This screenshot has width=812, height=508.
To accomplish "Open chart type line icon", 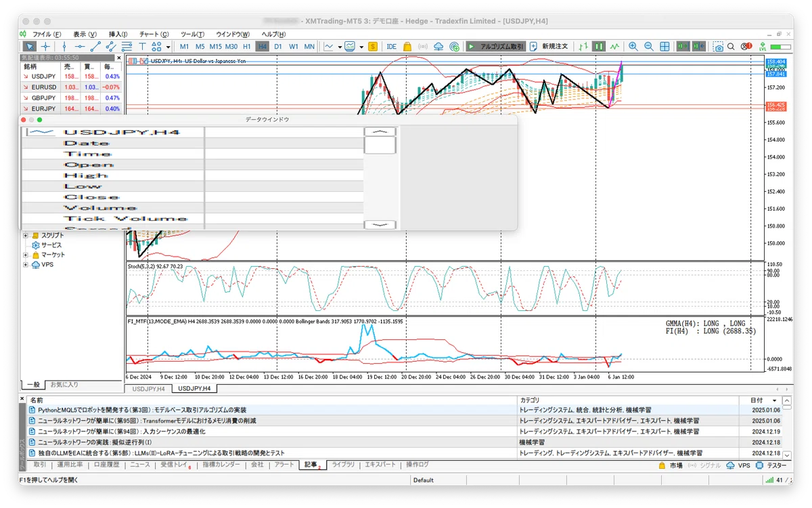I will (x=328, y=47).
